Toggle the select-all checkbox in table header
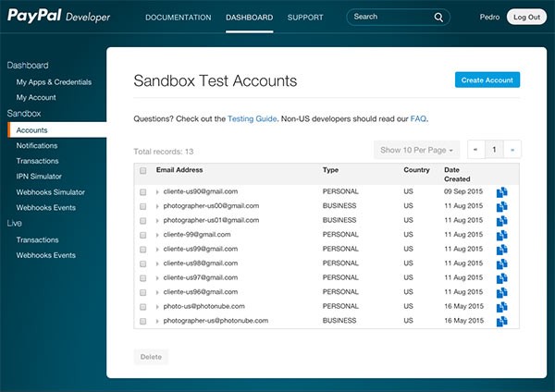 coord(143,170)
